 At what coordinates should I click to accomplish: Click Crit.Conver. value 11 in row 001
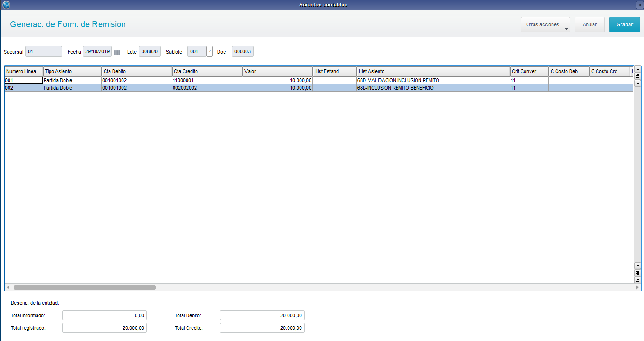tap(530, 80)
